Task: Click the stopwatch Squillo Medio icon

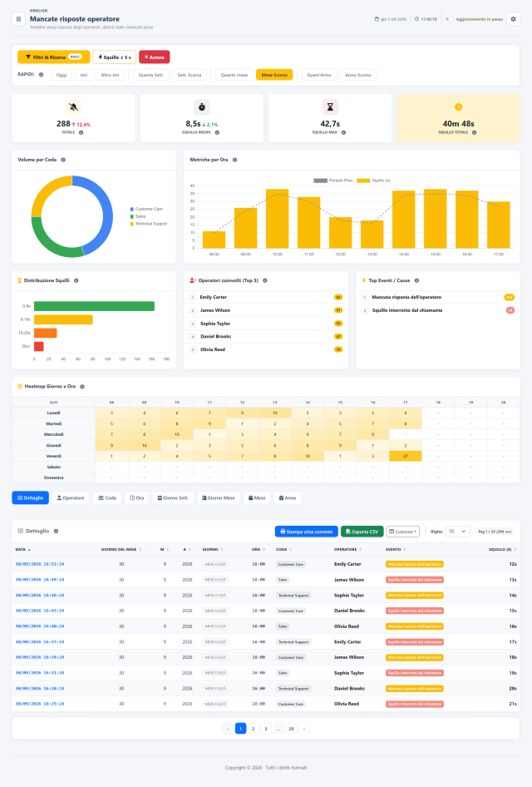Action: click(201, 107)
